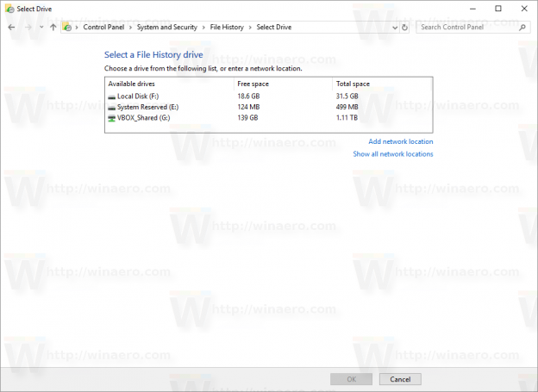
Task: Select the Local Disk (F:) drive
Action: coord(138,96)
